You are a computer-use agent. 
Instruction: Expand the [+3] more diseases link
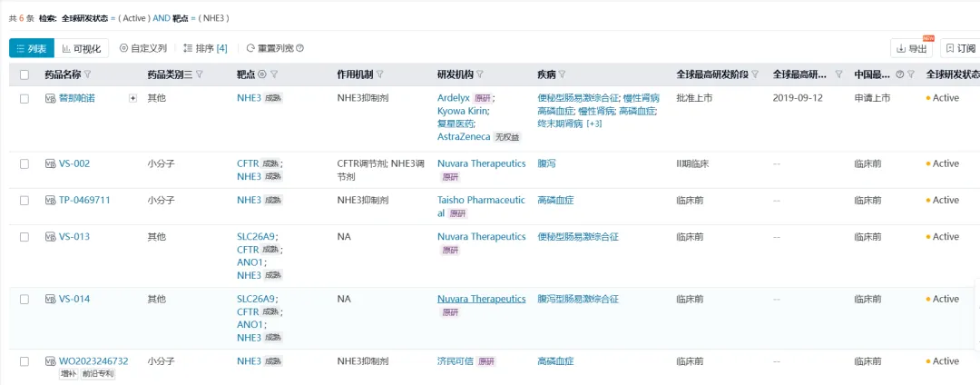pyautogui.click(x=593, y=123)
